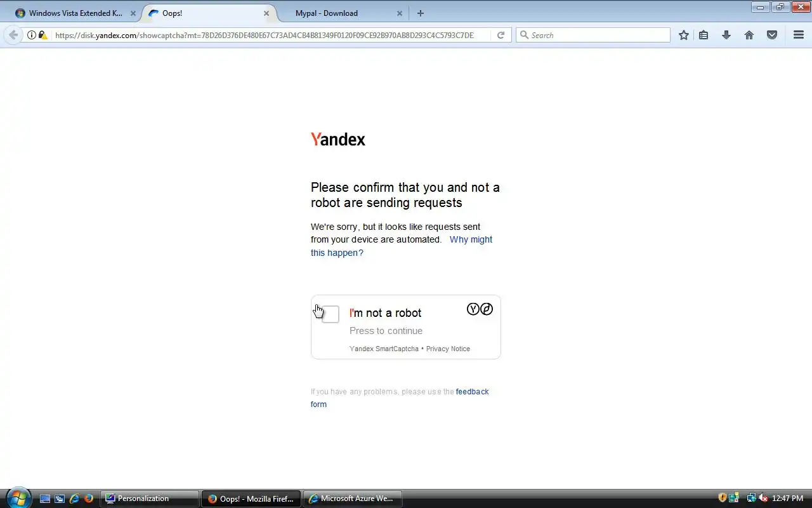Open a new browser tab
The image size is (812, 508).
[420, 13]
